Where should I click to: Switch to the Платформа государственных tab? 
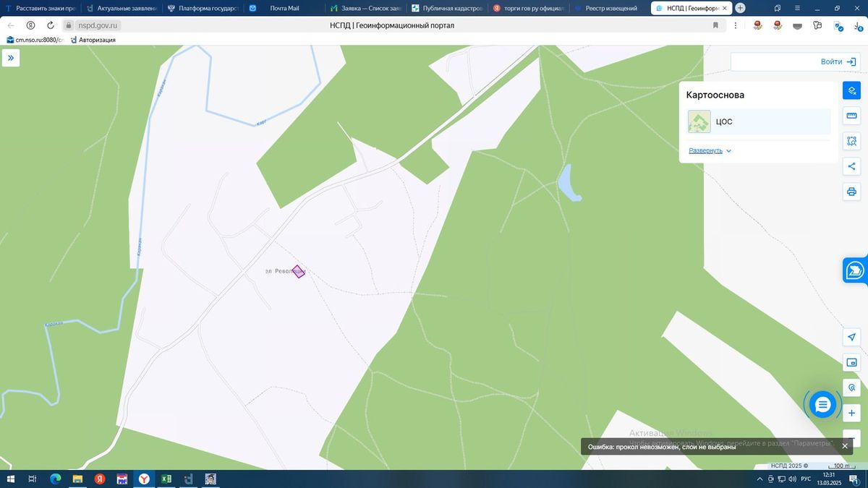[x=203, y=8]
